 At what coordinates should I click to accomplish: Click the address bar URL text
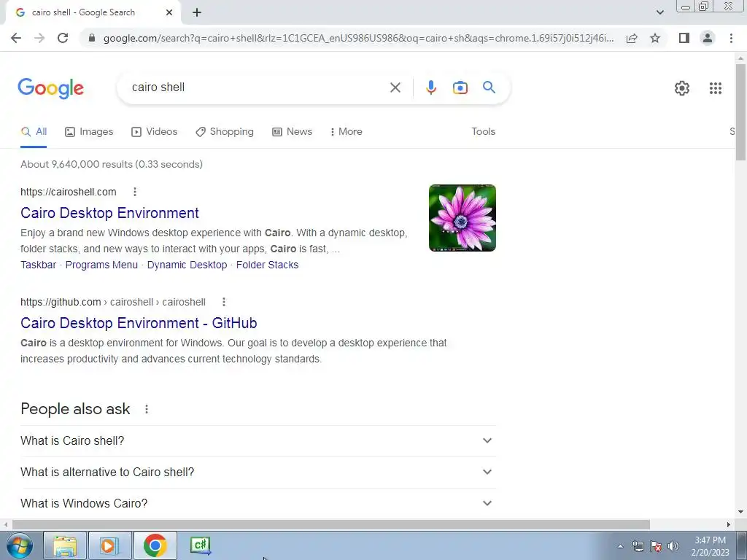coord(358,38)
